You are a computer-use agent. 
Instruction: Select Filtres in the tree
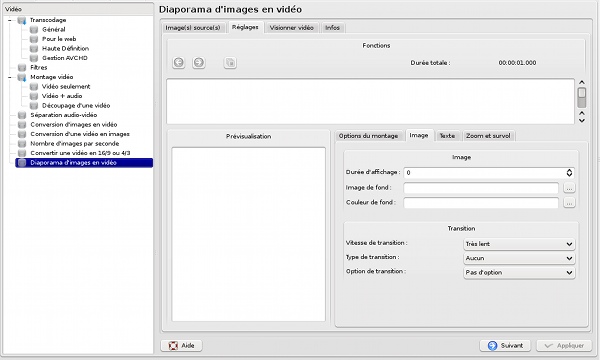point(39,68)
